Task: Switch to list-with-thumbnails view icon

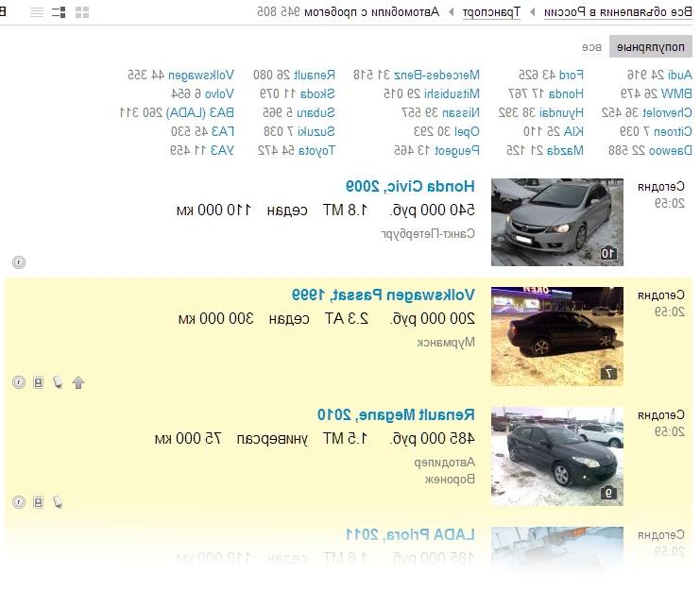Action: click(59, 12)
